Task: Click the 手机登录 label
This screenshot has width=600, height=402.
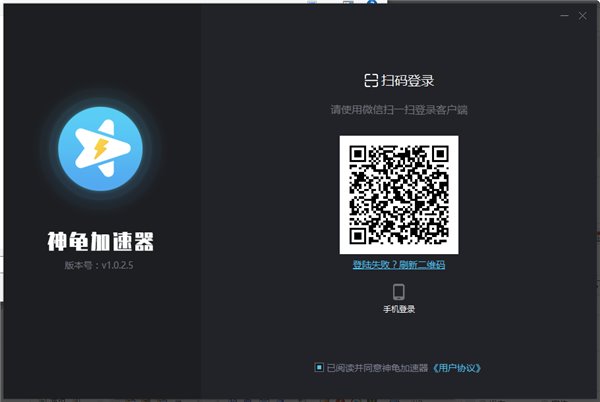Action: 399,309
